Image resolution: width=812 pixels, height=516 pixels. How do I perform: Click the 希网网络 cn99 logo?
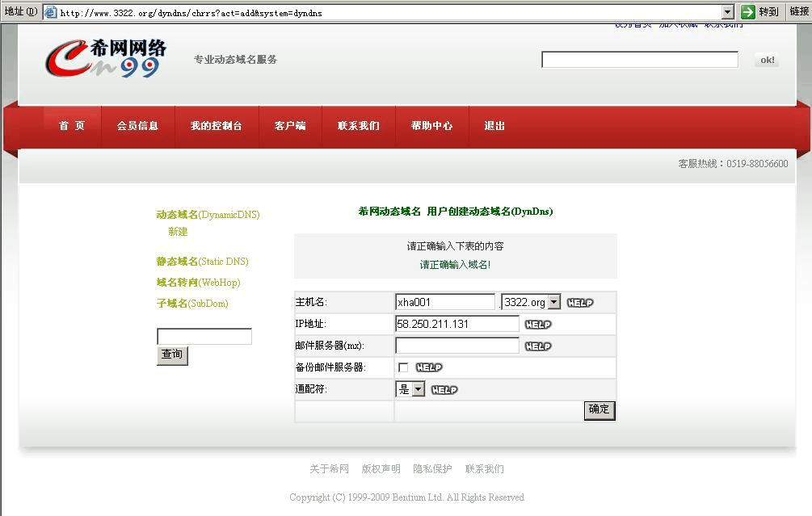click(105, 59)
